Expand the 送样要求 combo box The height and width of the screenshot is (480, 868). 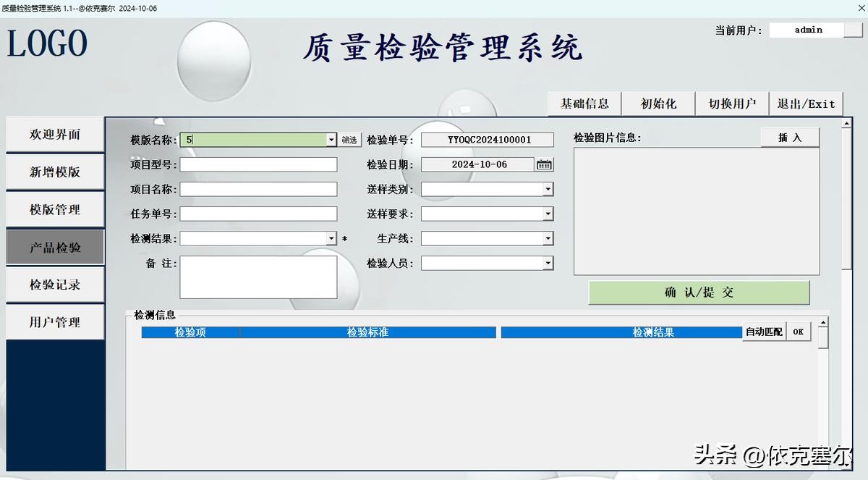(x=548, y=214)
